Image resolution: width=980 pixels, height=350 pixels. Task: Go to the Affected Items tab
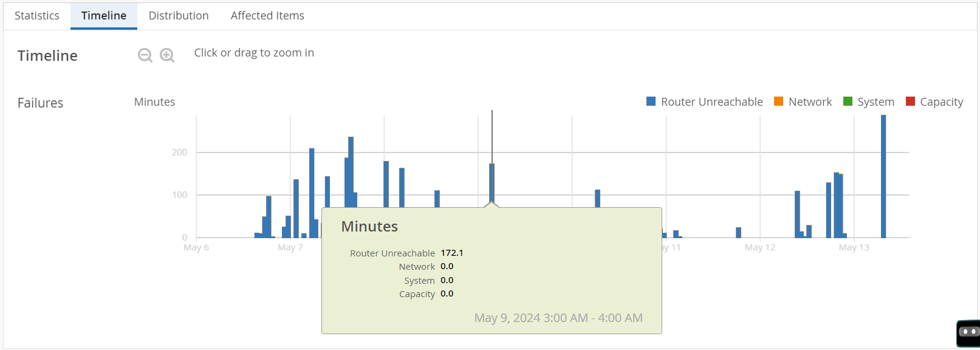coord(267,16)
